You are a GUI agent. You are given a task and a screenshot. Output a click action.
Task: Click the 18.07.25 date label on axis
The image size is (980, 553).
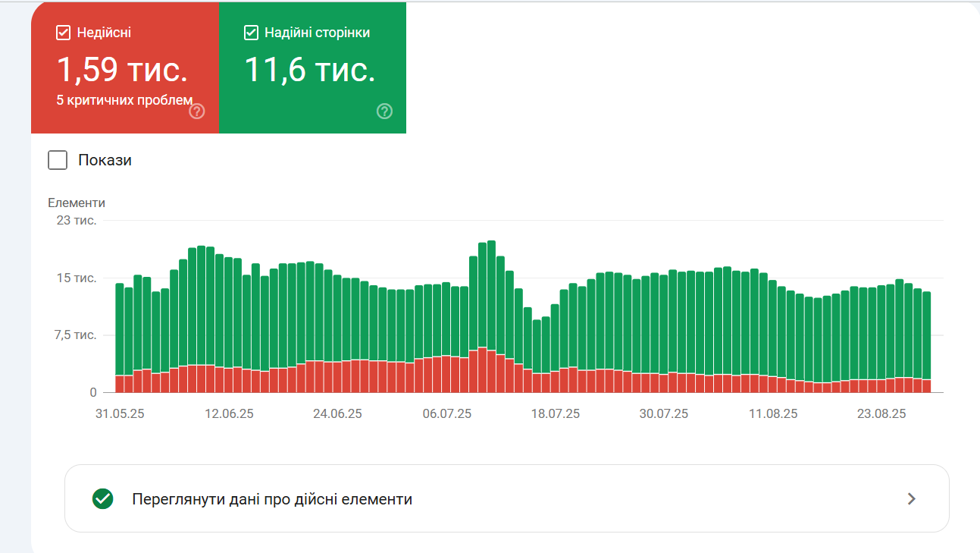coord(556,413)
